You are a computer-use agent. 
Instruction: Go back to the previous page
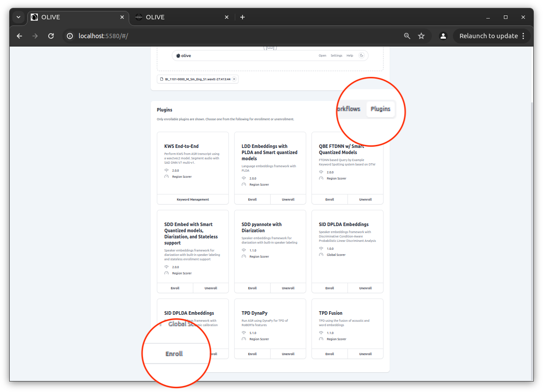point(19,36)
